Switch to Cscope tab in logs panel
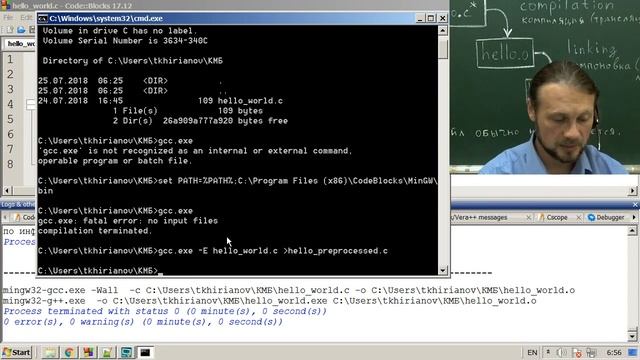640x360 pixels. pyautogui.click(x=557, y=218)
